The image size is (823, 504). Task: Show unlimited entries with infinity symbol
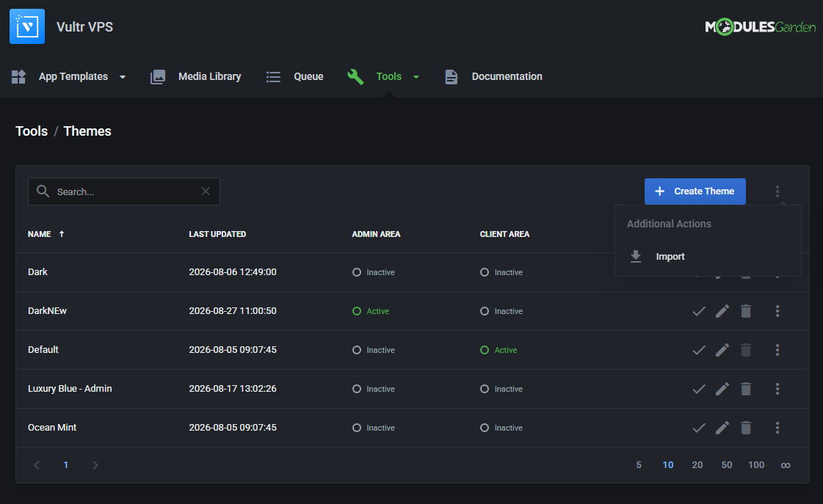pos(786,465)
